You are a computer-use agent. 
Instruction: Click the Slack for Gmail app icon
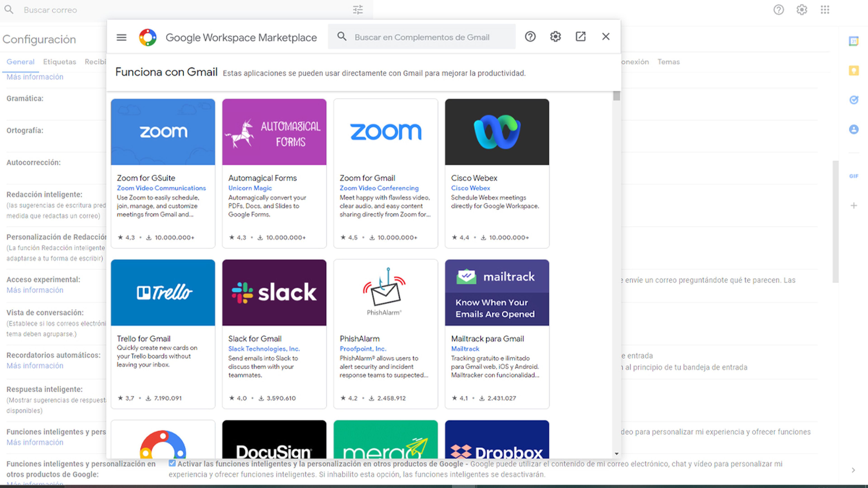[274, 292]
